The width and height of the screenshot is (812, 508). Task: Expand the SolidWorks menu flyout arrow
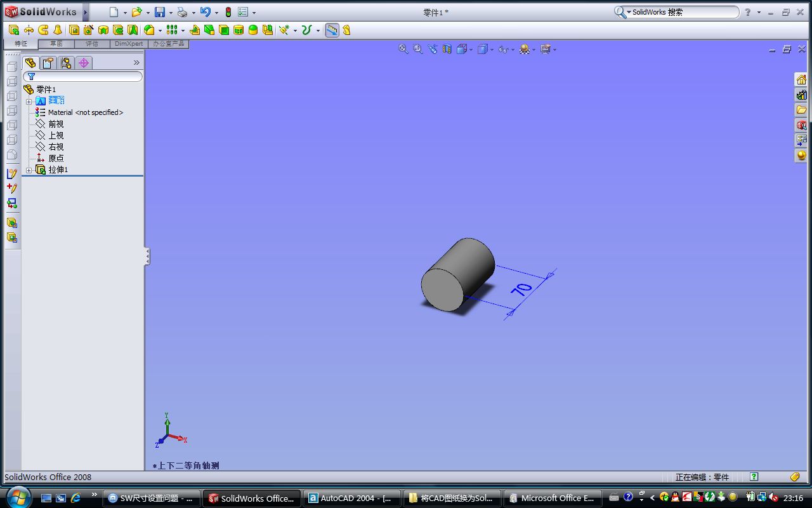[x=85, y=12]
